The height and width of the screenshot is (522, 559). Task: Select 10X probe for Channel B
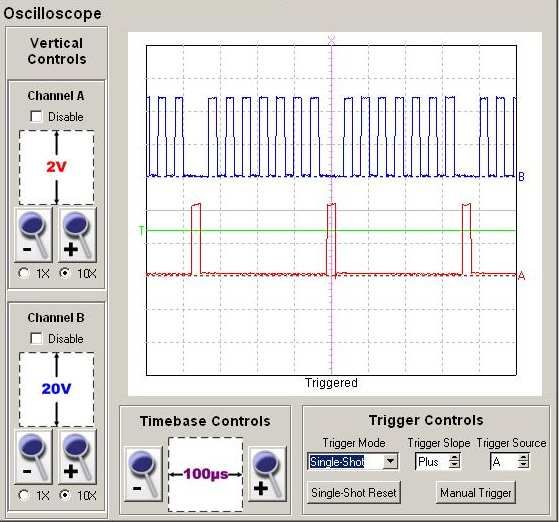point(65,495)
